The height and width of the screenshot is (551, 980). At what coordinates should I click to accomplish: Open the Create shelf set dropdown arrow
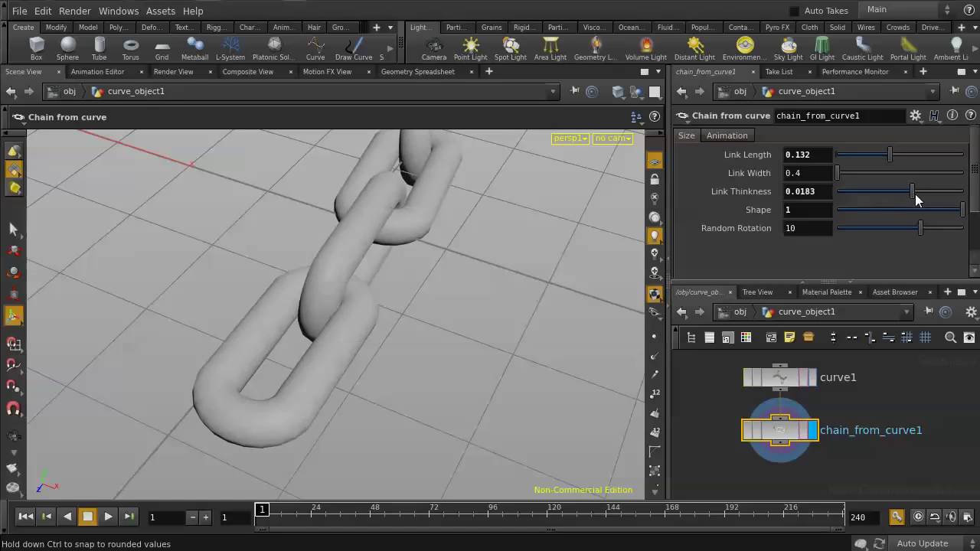(390, 28)
